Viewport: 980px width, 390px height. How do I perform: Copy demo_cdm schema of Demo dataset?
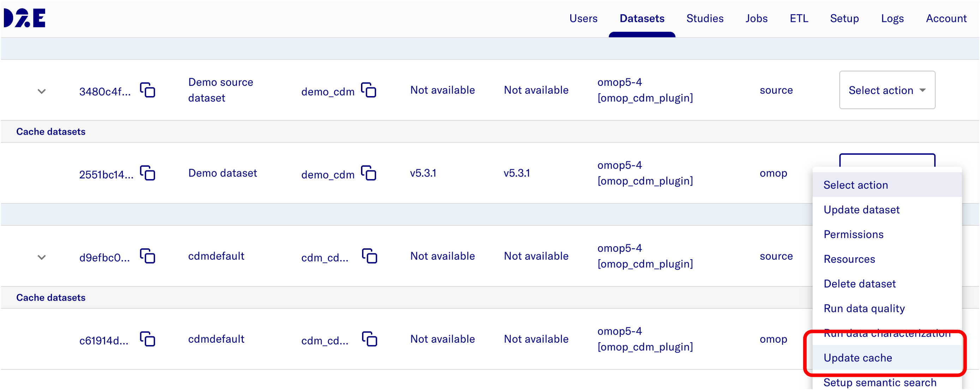(369, 173)
